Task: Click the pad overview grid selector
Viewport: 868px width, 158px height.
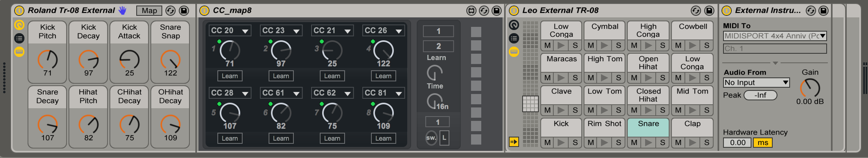Action: (530, 103)
